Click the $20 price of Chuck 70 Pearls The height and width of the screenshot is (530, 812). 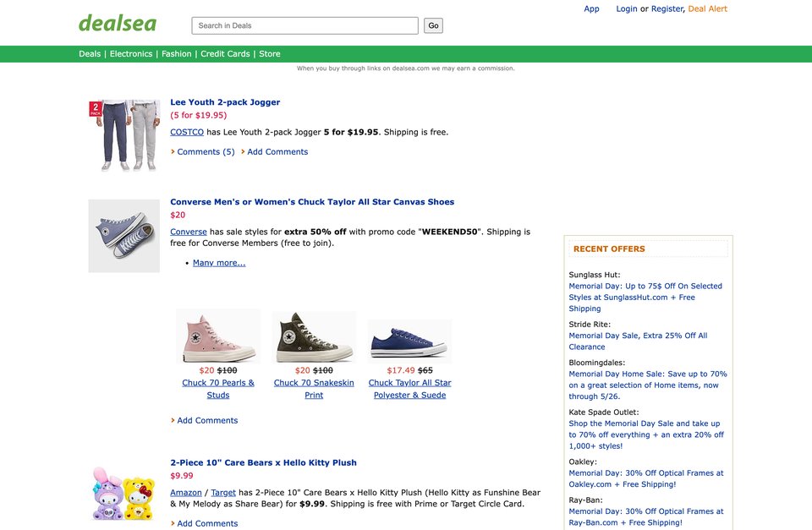(206, 370)
